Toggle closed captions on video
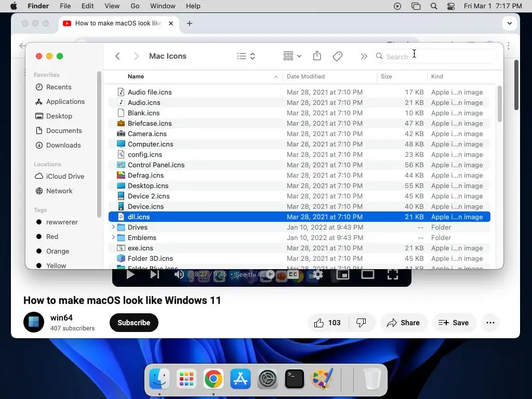The width and height of the screenshot is (532, 399). (293, 274)
